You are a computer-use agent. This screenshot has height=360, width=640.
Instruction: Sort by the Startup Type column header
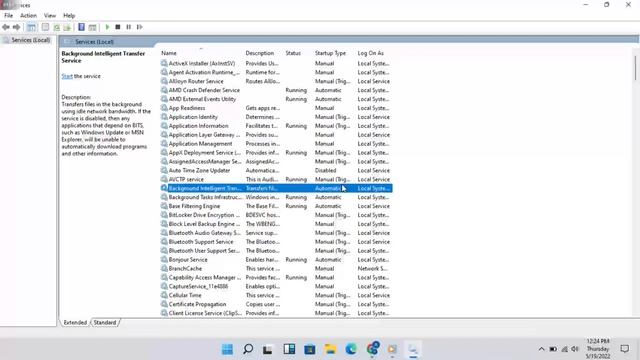[330, 53]
